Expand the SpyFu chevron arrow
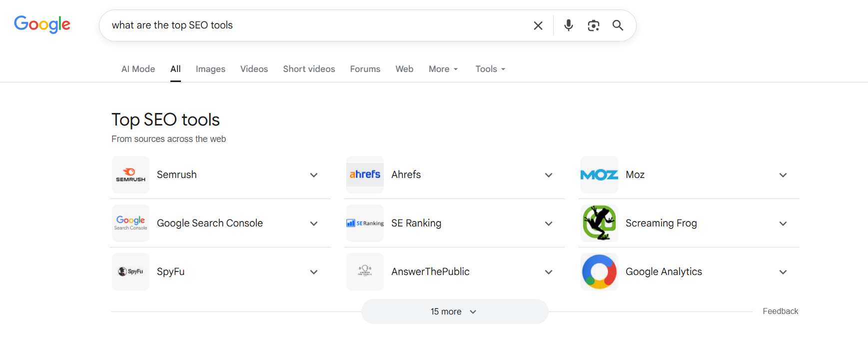868x340 pixels. (x=314, y=272)
